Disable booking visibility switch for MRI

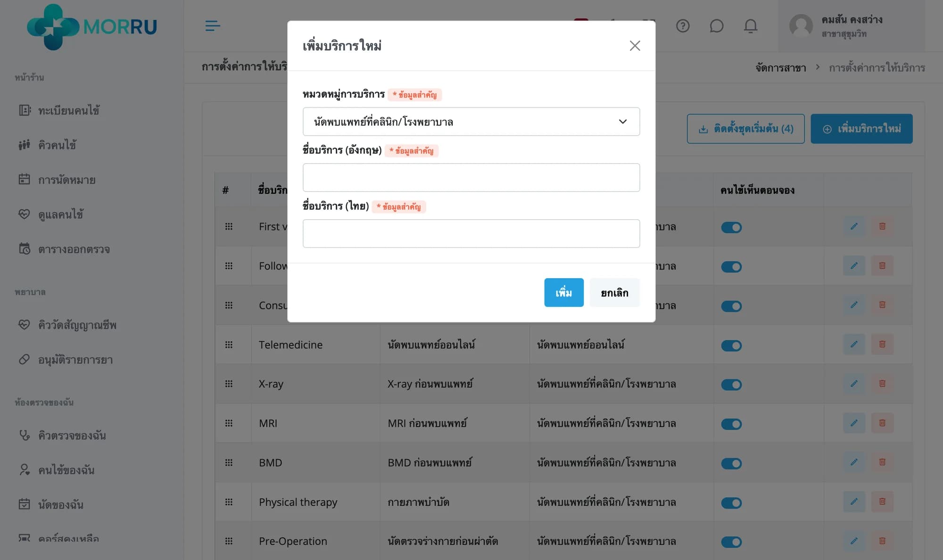tap(731, 424)
